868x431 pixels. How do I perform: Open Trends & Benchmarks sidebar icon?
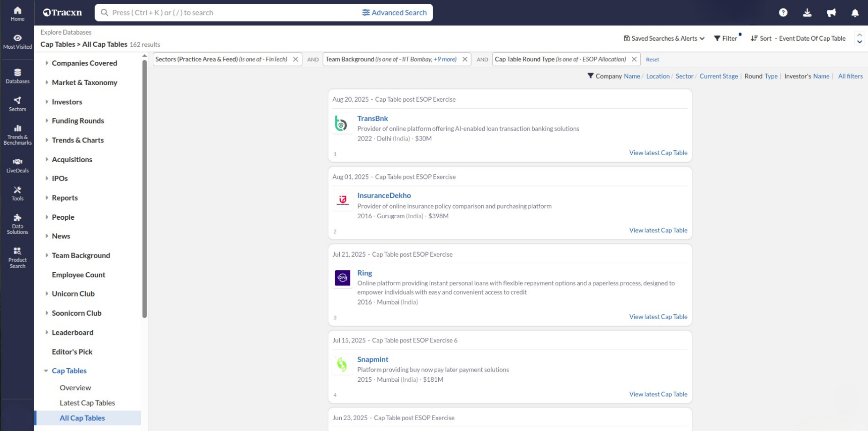17,134
